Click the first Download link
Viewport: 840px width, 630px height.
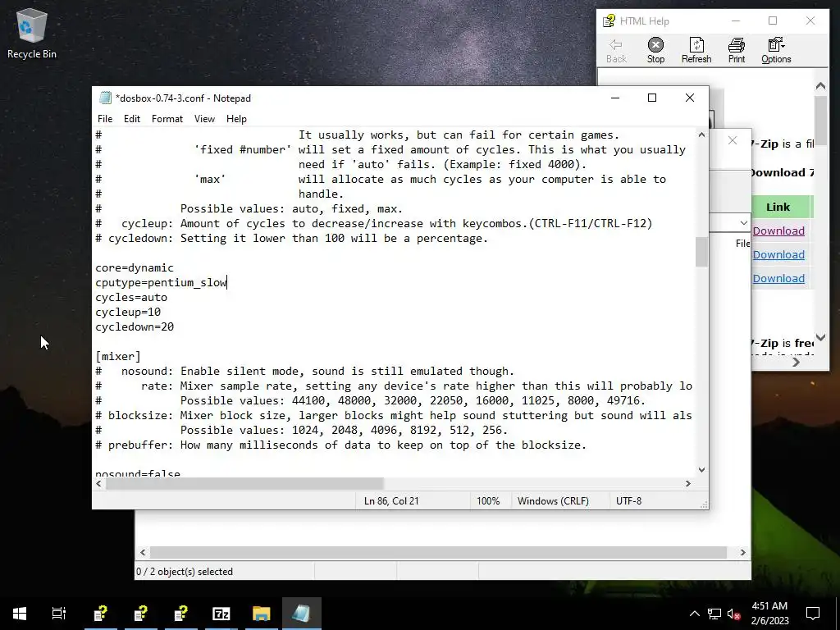[x=778, y=231]
